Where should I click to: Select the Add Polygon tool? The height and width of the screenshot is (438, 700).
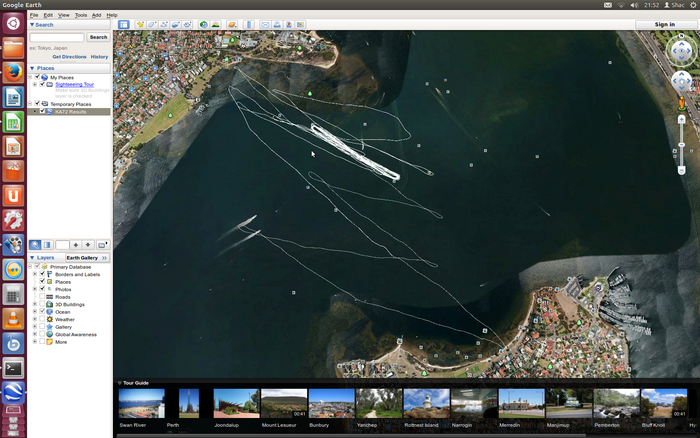[x=152, y=24]
